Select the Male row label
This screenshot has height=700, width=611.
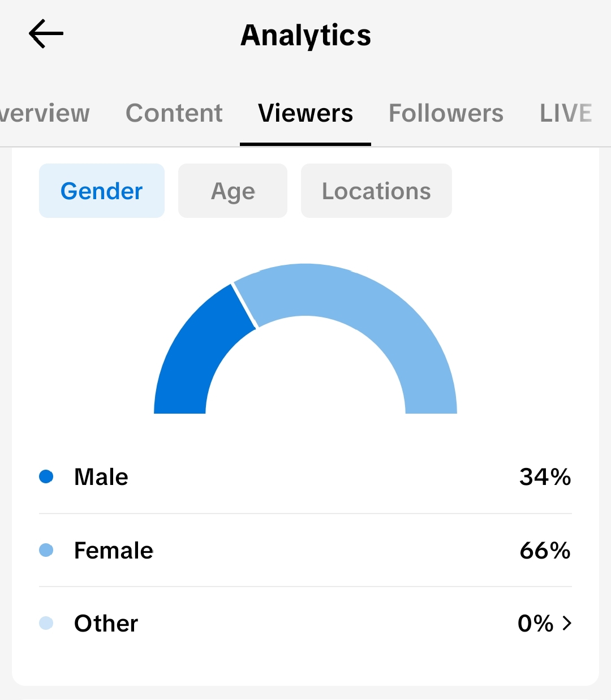[101, 477]
